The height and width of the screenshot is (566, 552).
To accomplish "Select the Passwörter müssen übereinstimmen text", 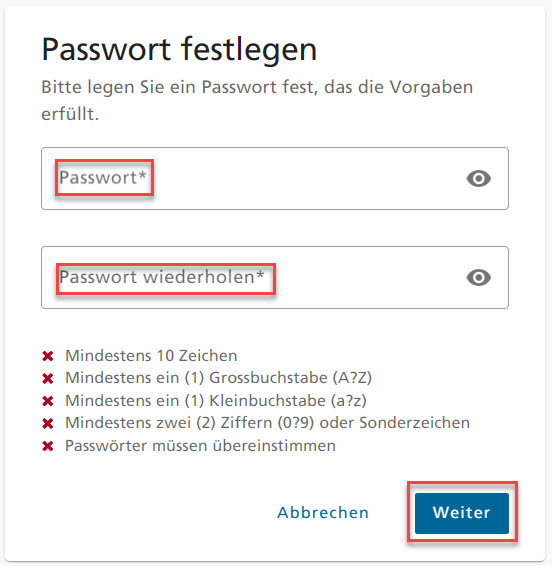I will coord(200,446).
